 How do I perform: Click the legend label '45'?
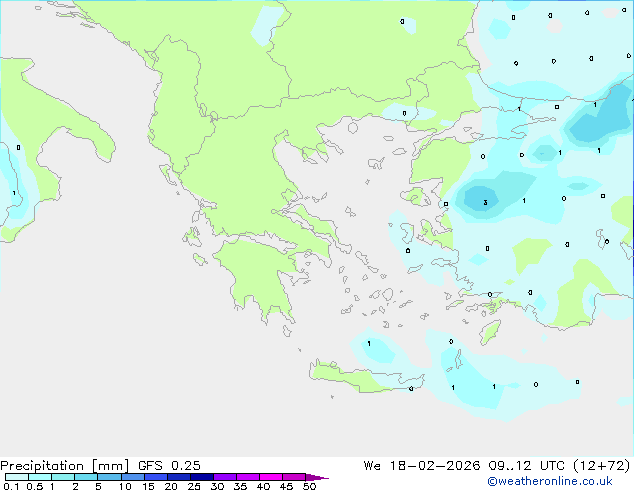[286, 486]
